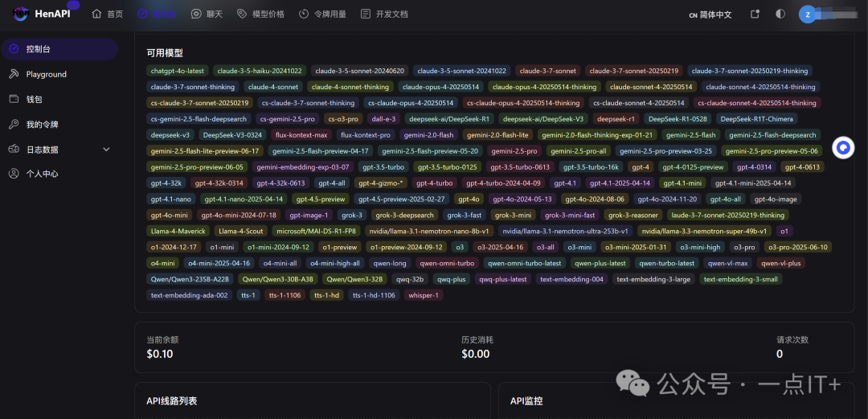Click the docs page icon in navbar
The image size is (868, 419).
366,14
